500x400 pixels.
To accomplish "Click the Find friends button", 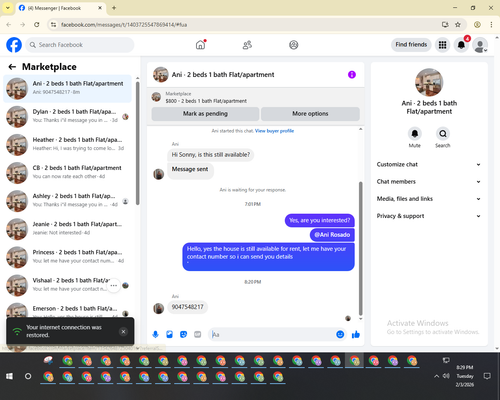I will pos(411,45).
